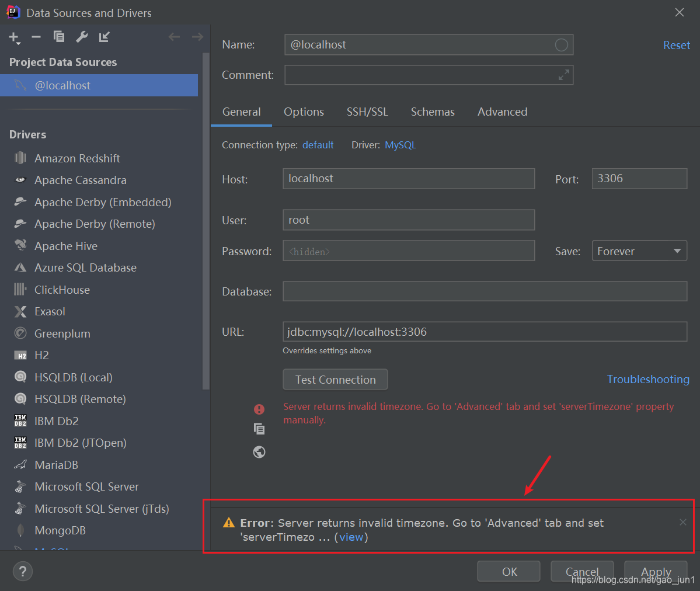Close the Data Sources and Drivers dialog
This screenshot has width=700, height=591.
(679, 12)
